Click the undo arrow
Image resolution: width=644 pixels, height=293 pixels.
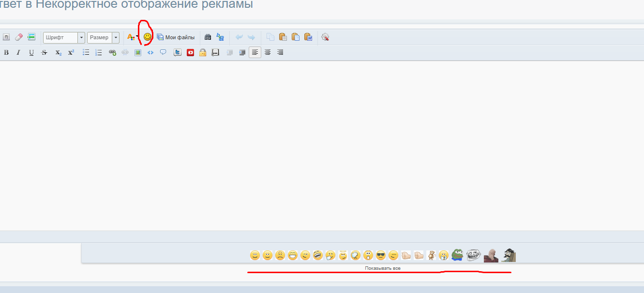(x=239, y=37)
